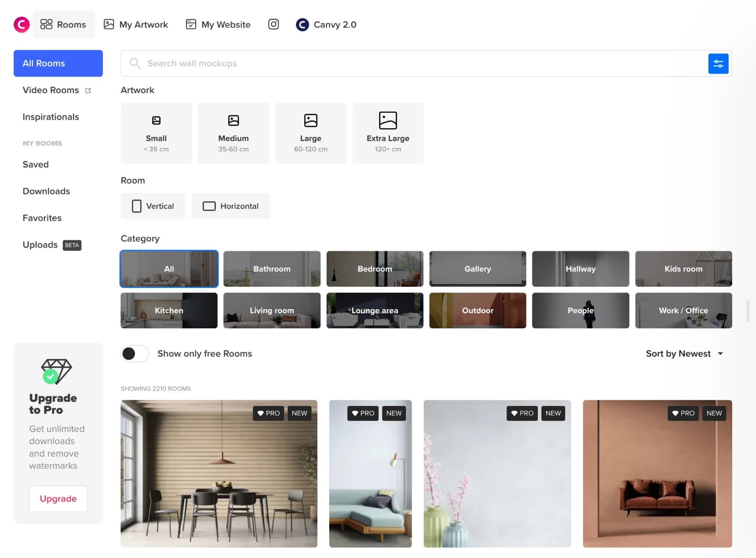
Task: Open the brown leather sofa room thumbnail
Action: coord(657,474)
